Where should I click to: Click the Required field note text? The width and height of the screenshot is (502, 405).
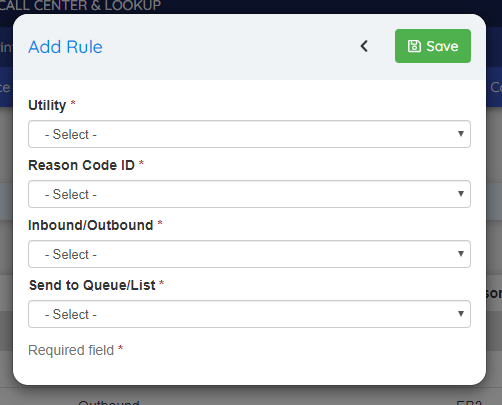point(71,350)
